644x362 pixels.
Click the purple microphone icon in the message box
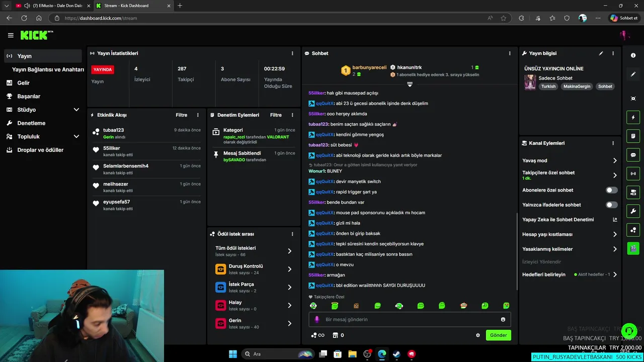pyautogui.click(x=316, y=319)
